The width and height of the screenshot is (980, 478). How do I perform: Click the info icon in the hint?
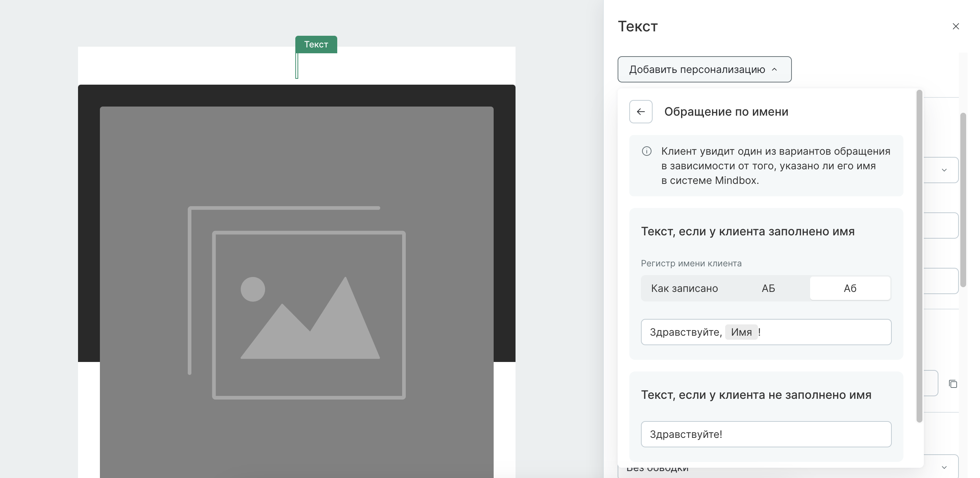646,151
